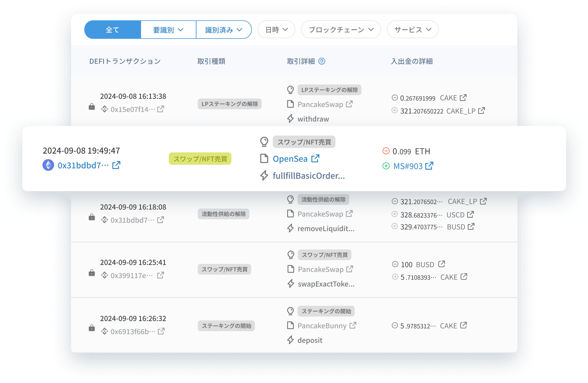Viewport: 588px width, 383px height.
Task: Open external link for gray hash 0x31bdbd7
Action: (161, 220)
